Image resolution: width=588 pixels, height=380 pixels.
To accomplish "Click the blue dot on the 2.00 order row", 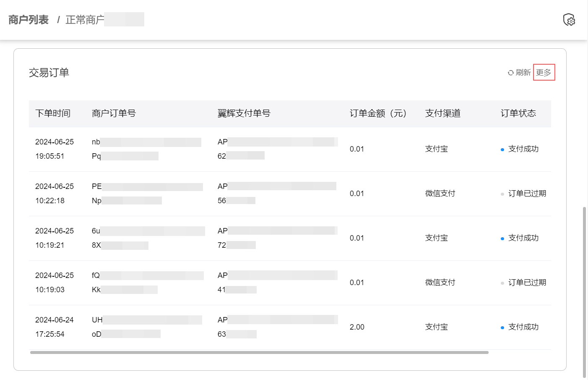I will [x=503, y=327].
